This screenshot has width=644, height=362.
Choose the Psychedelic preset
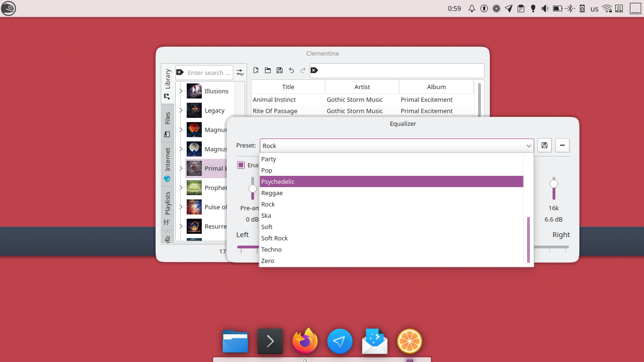391,181
